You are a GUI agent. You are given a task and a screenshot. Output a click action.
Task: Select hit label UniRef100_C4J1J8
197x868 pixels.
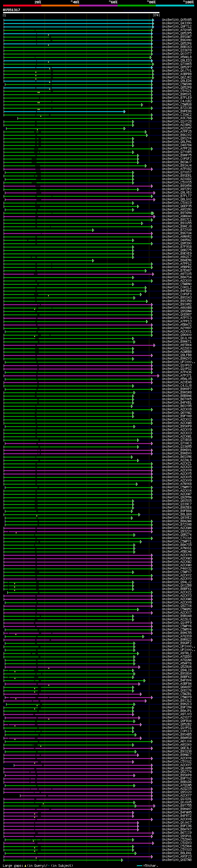(x=176, y=386)
